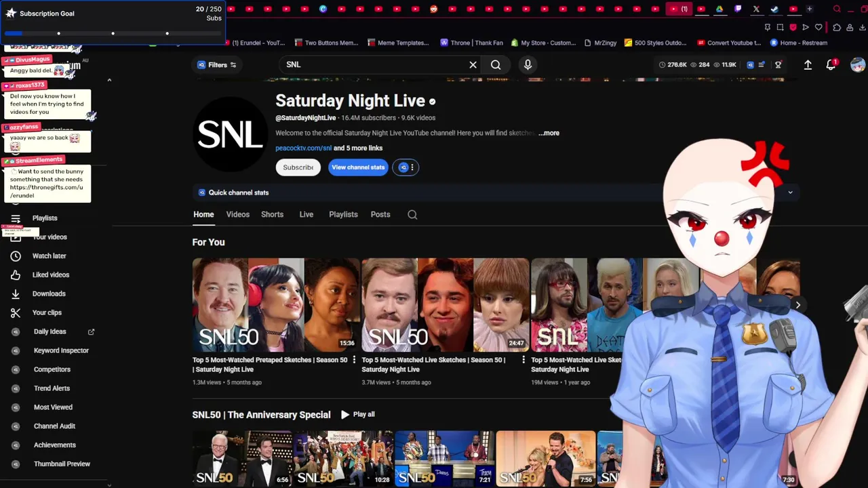Screen dimensions: 868x488
Task: Open Two Buttons Mem... bookmark
Action: click(x=325, y=43)
